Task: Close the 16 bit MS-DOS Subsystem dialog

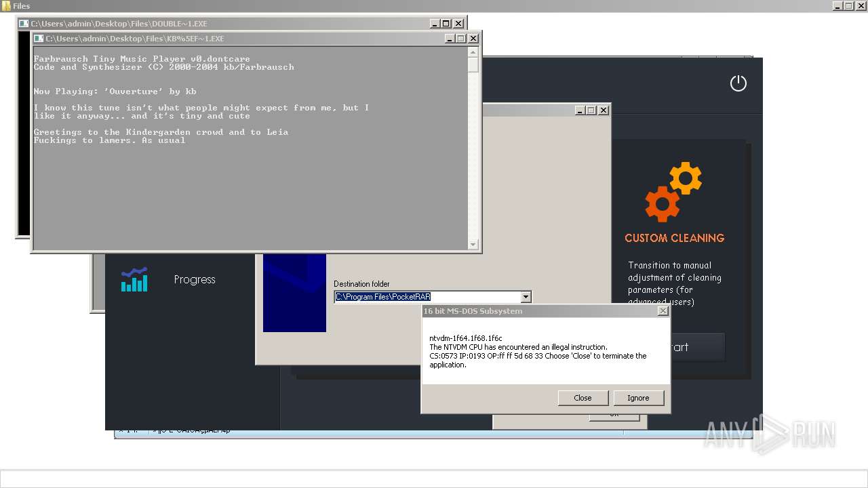Action: (663, 311)
